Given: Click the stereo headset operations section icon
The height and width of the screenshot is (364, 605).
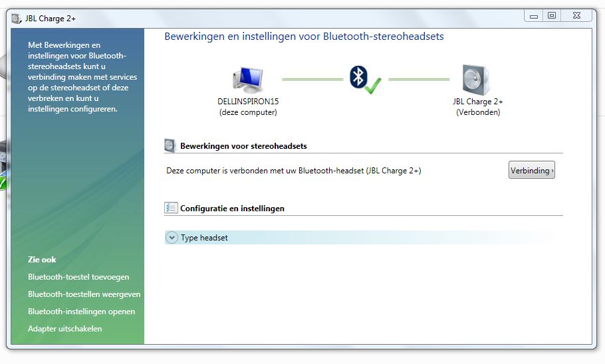Looking at the screenshot, I should point(170,145).
